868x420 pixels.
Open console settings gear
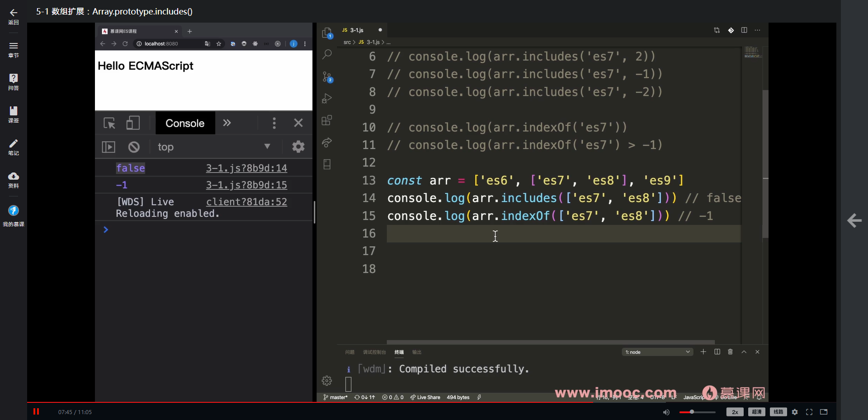[x=298, y=147]
